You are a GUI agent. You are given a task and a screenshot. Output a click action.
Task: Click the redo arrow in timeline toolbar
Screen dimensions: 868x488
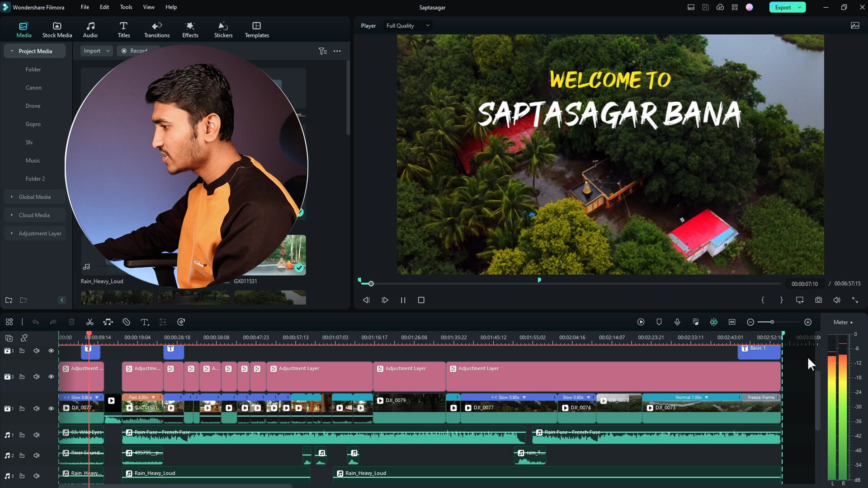[53, 322]
